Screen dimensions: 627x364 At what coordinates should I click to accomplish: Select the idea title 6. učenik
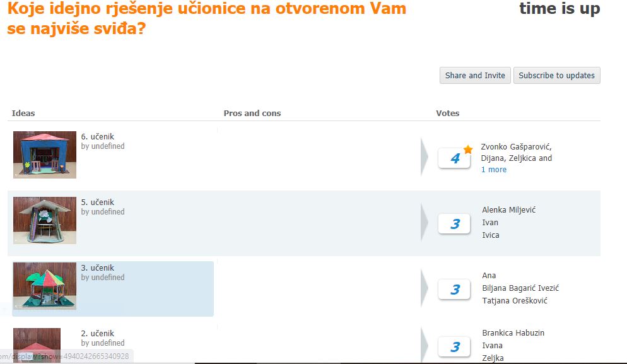click(98, 137)
